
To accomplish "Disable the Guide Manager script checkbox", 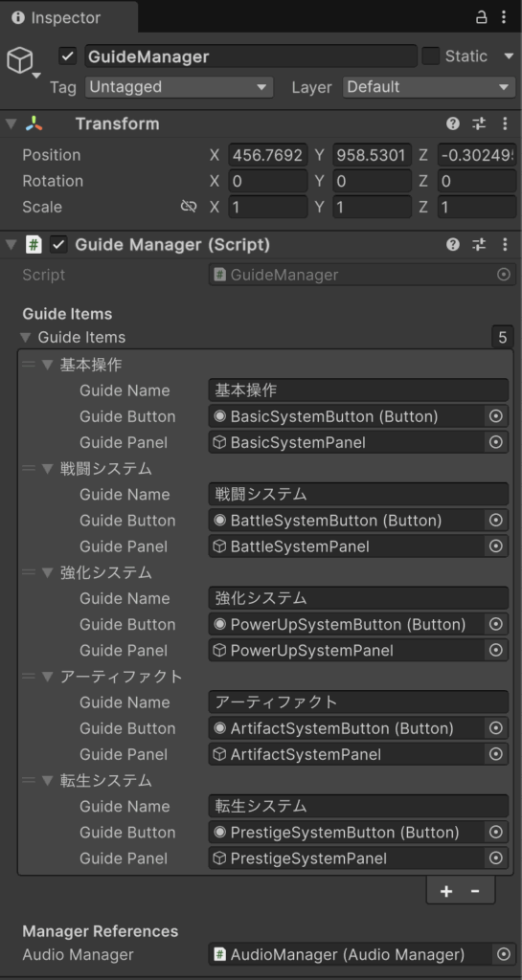I will [x=58, y=244].
